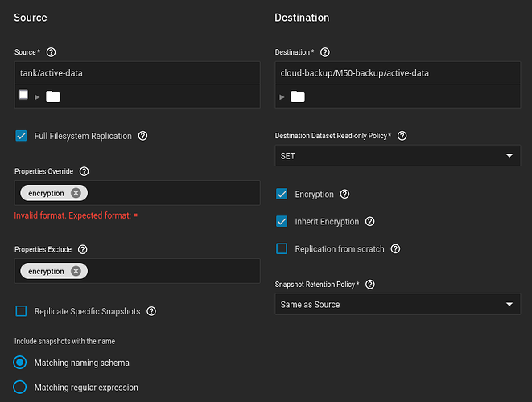
Task: Click the Full Filesystem Replication label
Action: pos(83,136)
